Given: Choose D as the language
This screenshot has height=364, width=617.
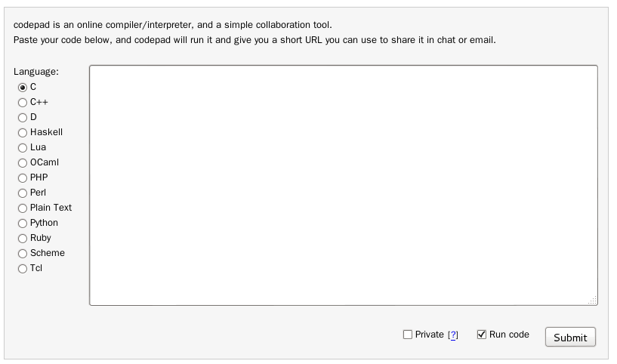Looking at the screenshot, I should point(23,117).
